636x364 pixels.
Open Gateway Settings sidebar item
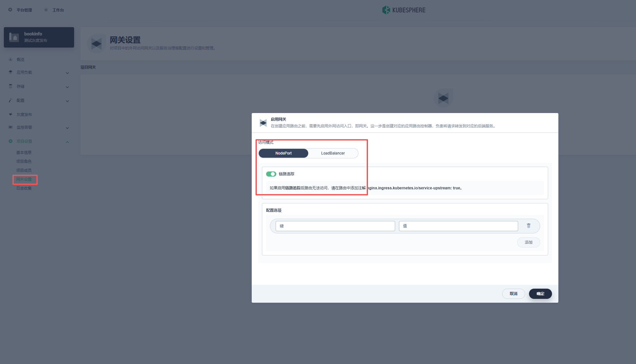click(24, 179)
